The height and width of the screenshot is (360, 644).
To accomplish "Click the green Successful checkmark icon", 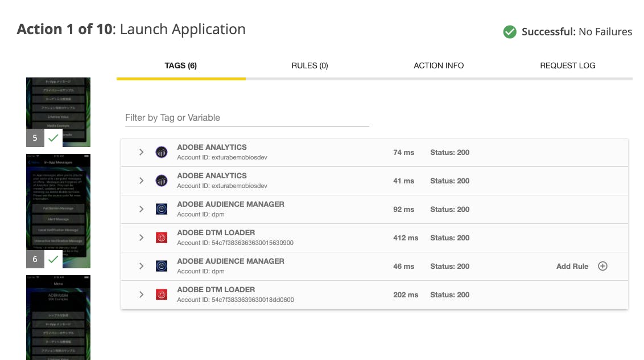I will [510, 32].
